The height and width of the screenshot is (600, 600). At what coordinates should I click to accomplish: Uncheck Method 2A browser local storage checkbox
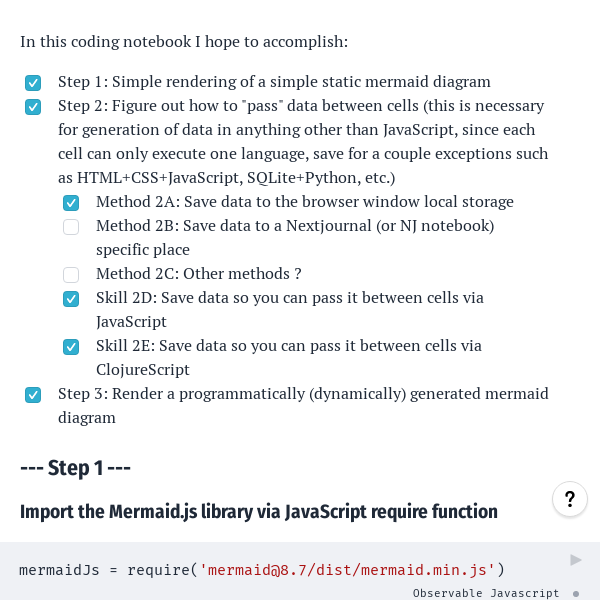(x=71, y=203)
